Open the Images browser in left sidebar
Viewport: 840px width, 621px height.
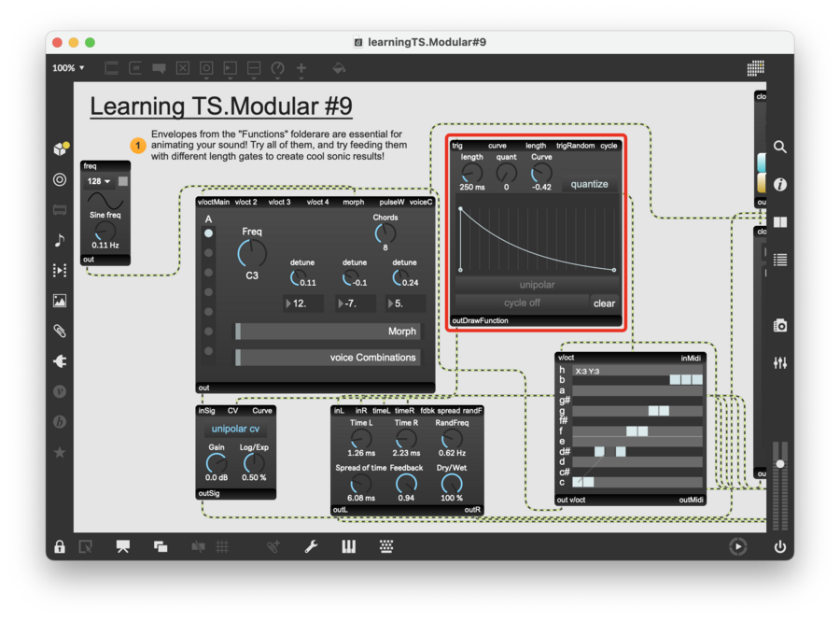click(60, 301)
